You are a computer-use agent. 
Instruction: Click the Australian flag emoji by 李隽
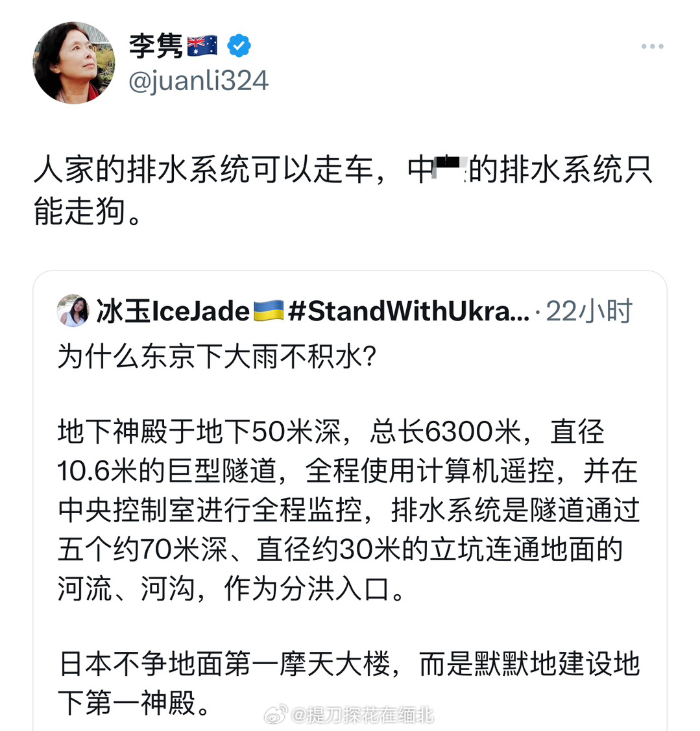[202, 45]
